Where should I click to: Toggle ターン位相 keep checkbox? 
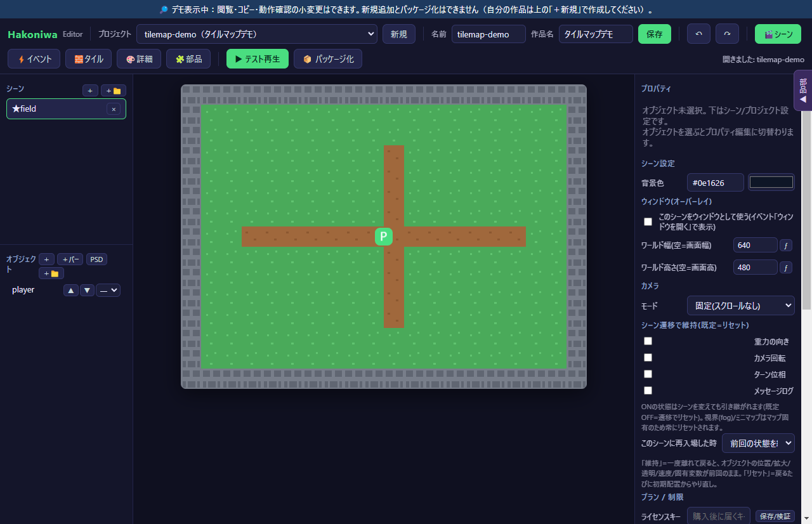coord(648,374)
